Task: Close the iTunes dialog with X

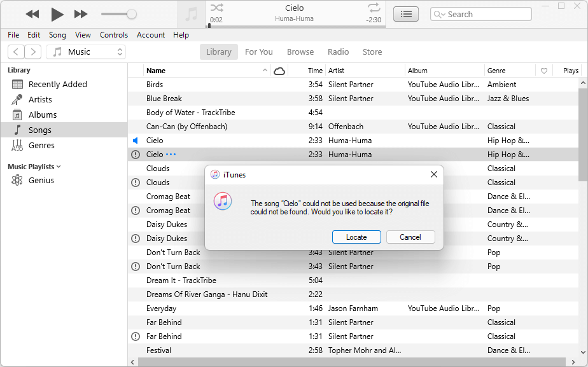Action: coord(434,174)
